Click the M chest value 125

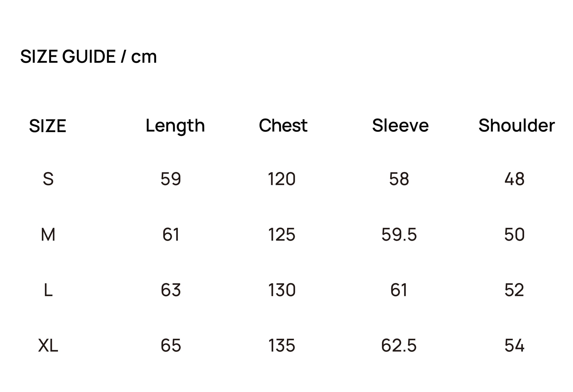click(x=281, y=235)
